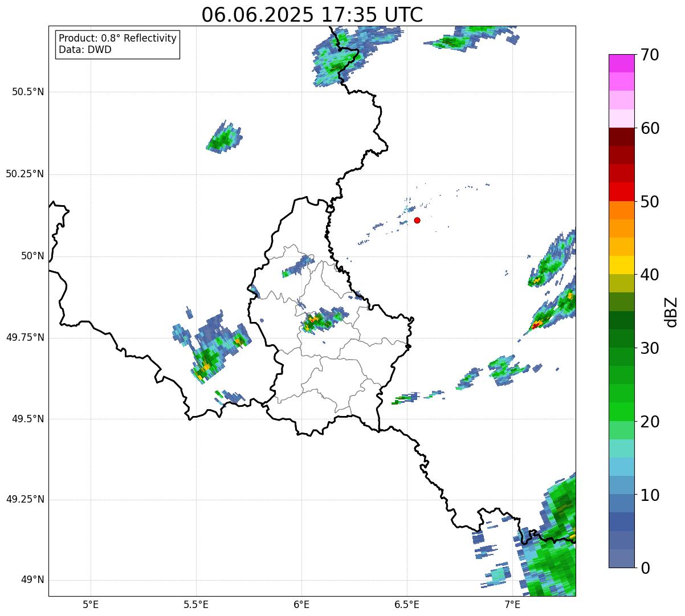685x616 pixels.
Task: Click the colorbar value 70
Action: (650, 55)
